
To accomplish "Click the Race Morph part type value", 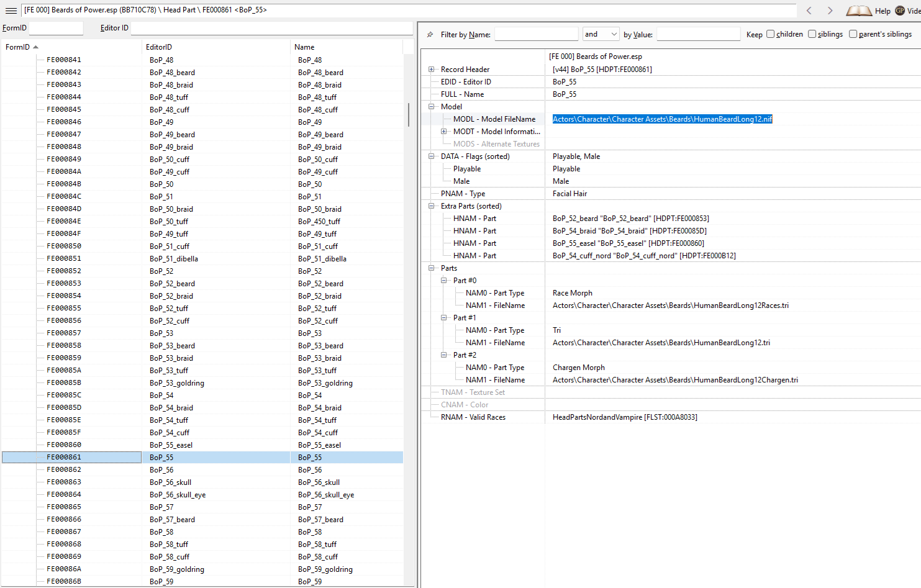I will (x=572, y=293).
